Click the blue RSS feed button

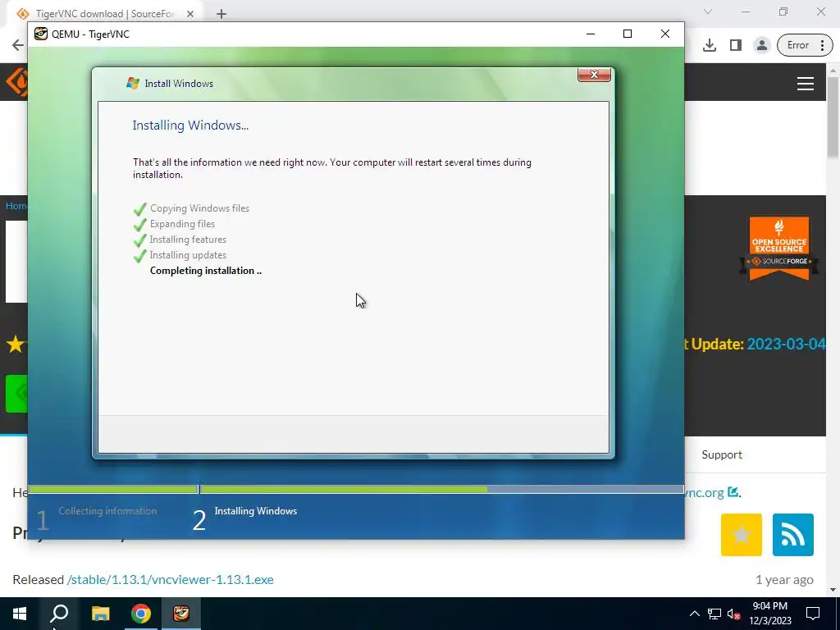[793, 535]
